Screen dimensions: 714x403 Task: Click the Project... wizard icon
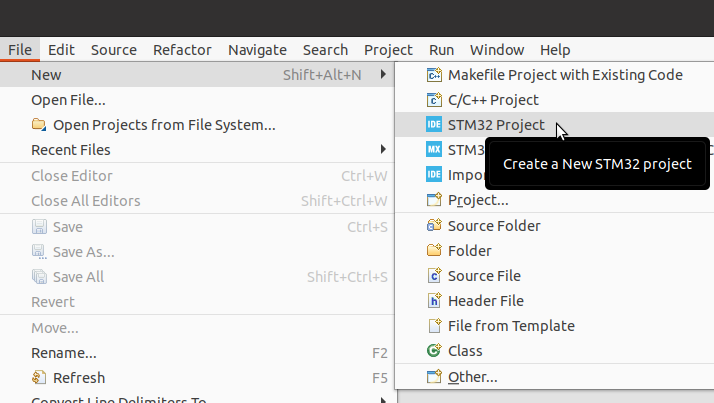(x=434, y=199)
